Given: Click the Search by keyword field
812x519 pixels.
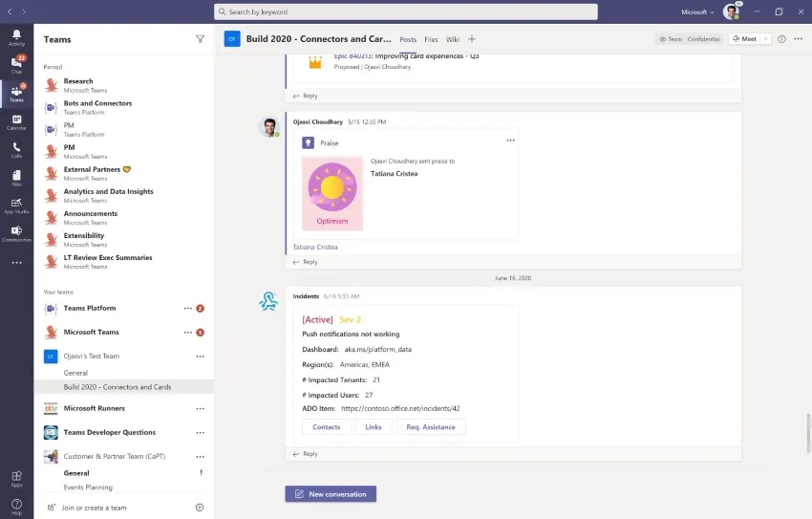Looking at the screenshot, I should [405, 11].
